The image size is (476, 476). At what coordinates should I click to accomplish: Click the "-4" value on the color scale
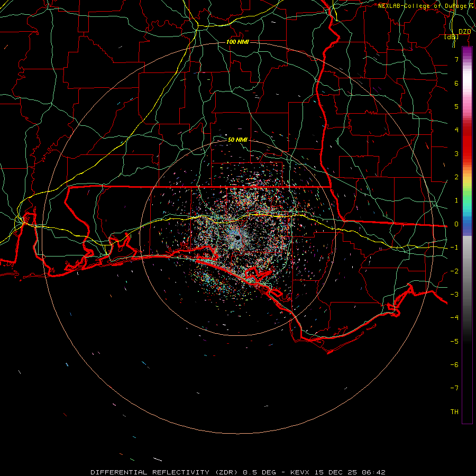tap(454, 317)
